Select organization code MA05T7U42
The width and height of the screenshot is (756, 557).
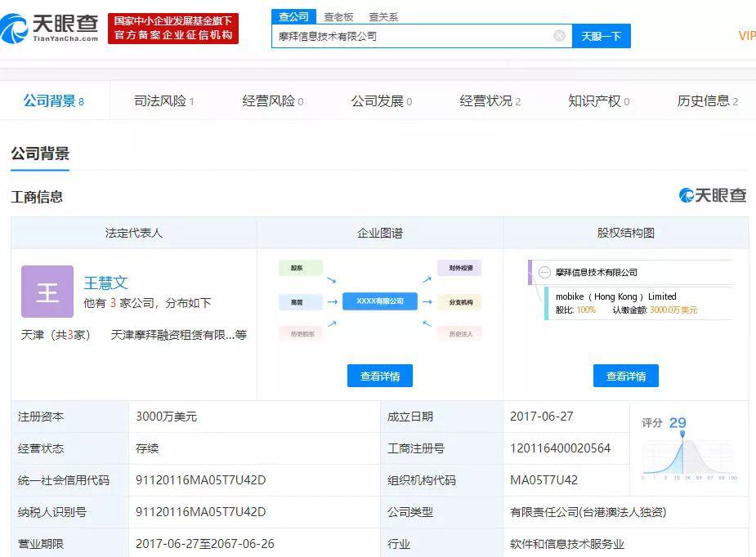click(544, 480)
